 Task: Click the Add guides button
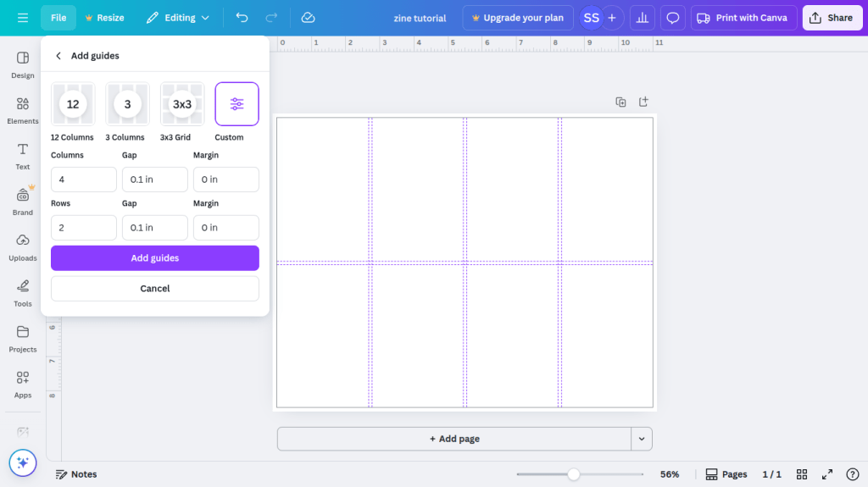(x=154, y=258)
